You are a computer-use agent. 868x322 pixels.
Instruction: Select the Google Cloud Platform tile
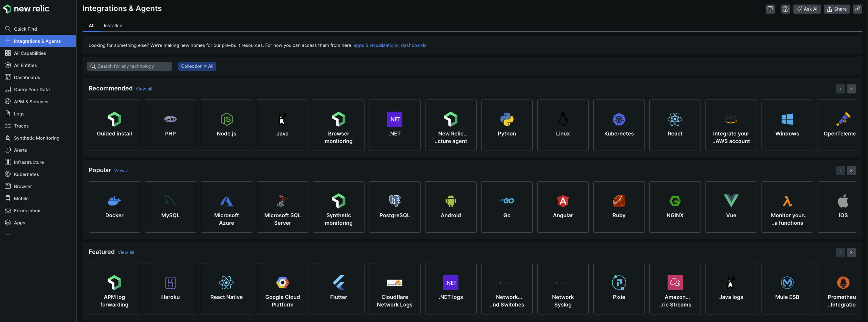(282, 289)
